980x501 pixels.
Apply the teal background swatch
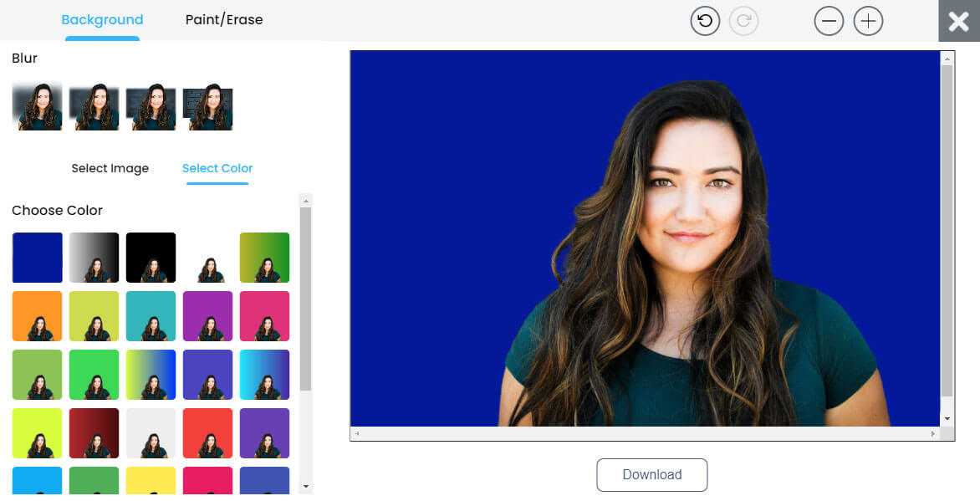151,316
